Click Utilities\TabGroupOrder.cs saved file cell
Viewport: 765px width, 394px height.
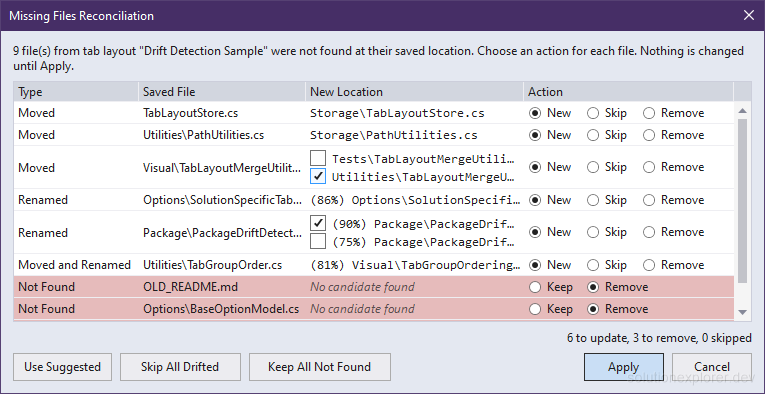click(222, 265)
